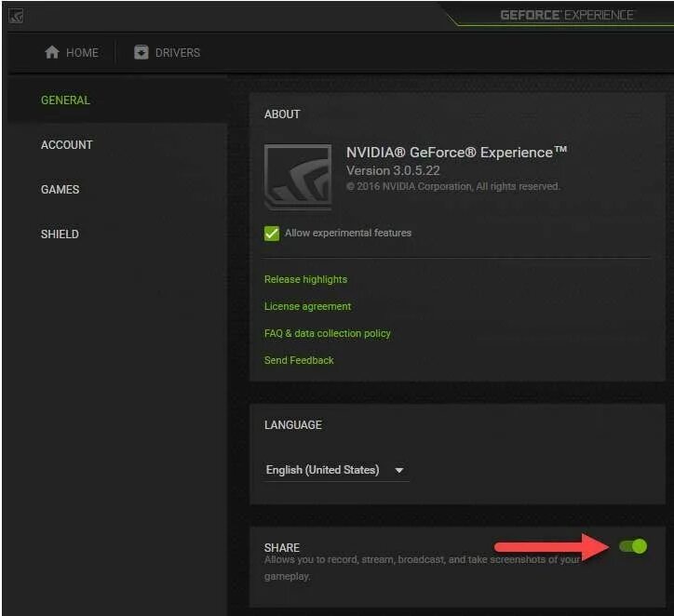
Task: Click the Send Feedback link
Action: [299, 360]
